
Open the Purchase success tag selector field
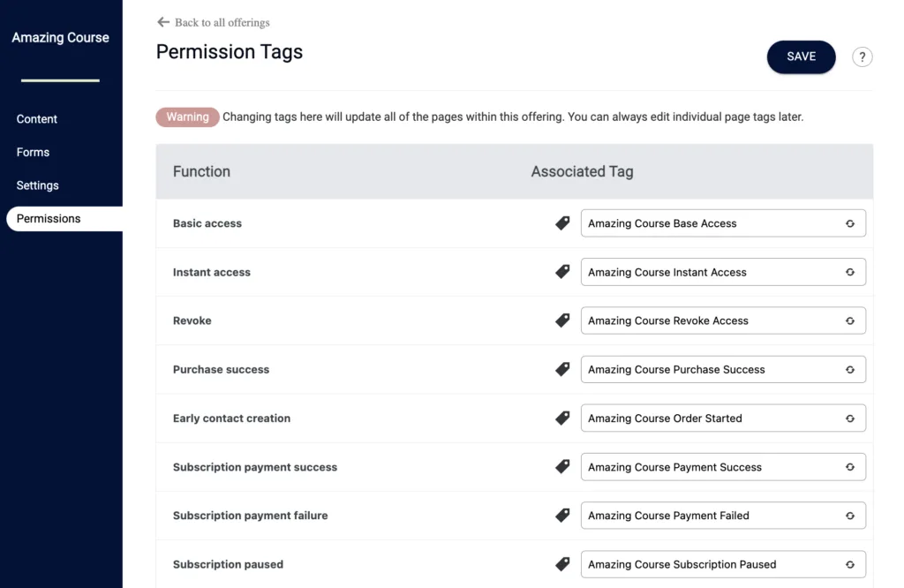pyautogui.click(x=723, y=370)
